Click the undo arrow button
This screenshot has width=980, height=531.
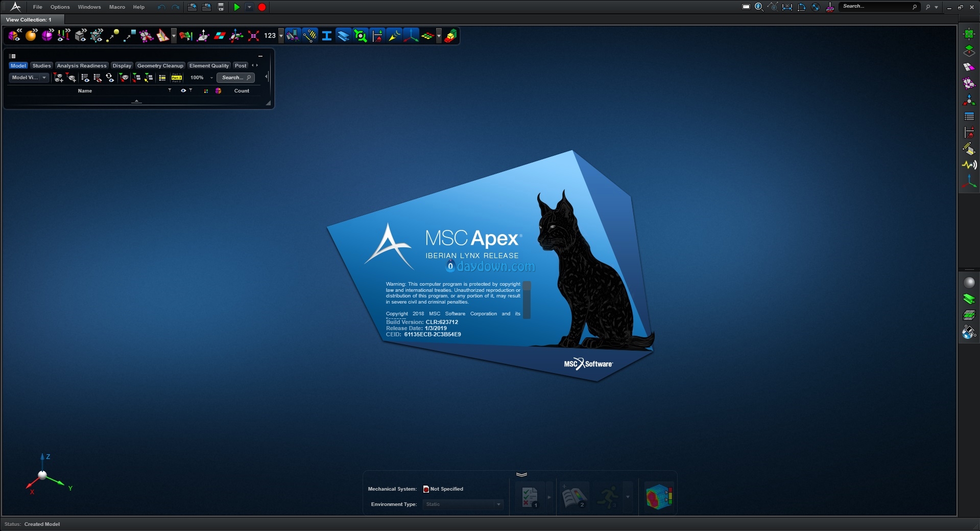coord(161,7)
